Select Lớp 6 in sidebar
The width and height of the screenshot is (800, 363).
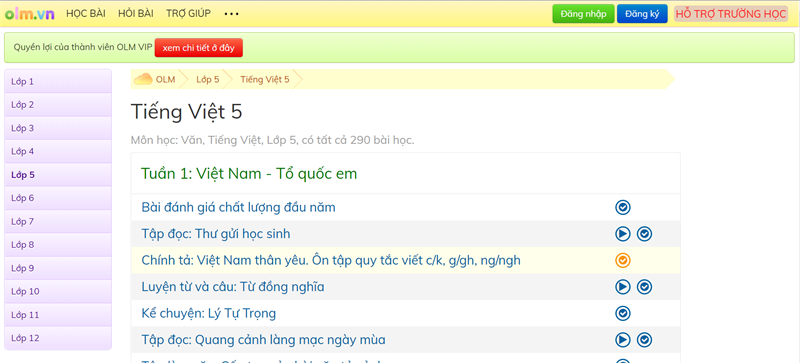click(x=58, y=198)
